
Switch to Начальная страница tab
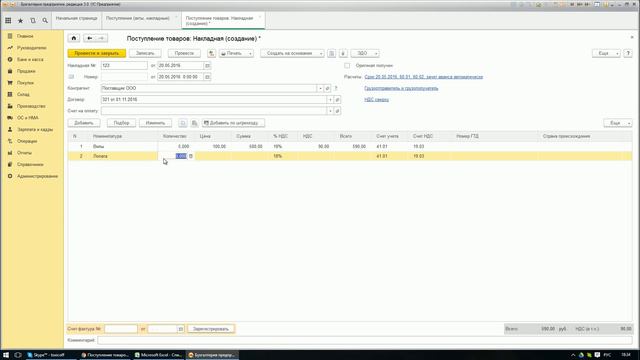click(x=76, y=19)
